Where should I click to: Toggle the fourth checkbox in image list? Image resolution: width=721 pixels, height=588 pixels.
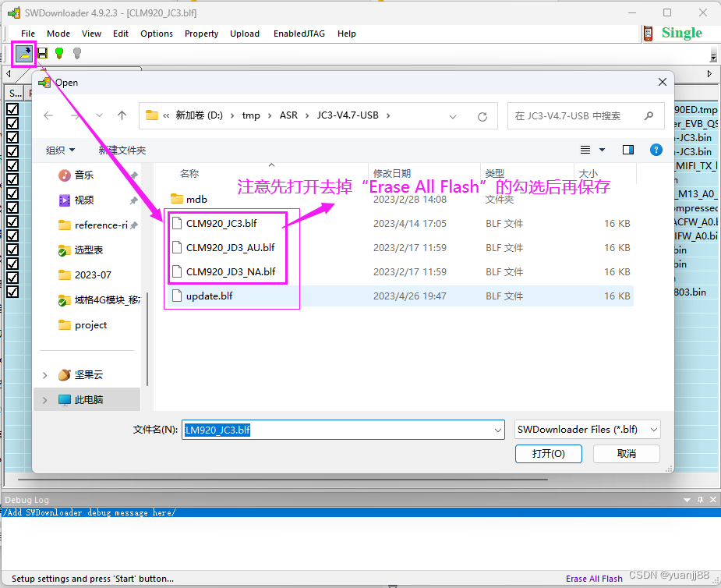coord(12,151)
